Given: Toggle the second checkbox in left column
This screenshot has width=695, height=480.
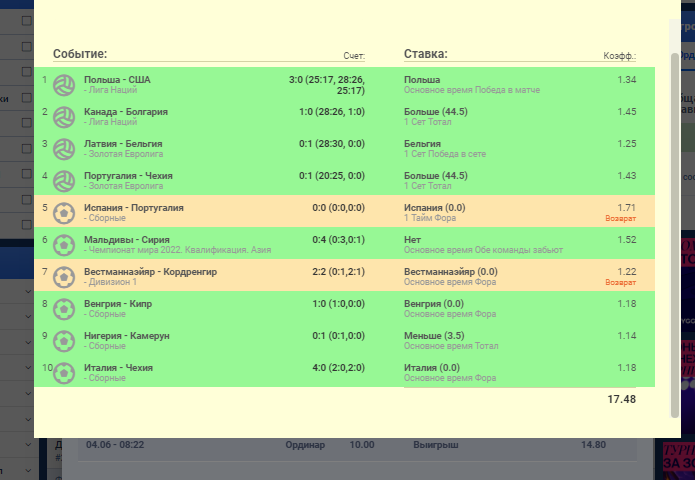Looking at the screenshot, I should click(27, 46).
